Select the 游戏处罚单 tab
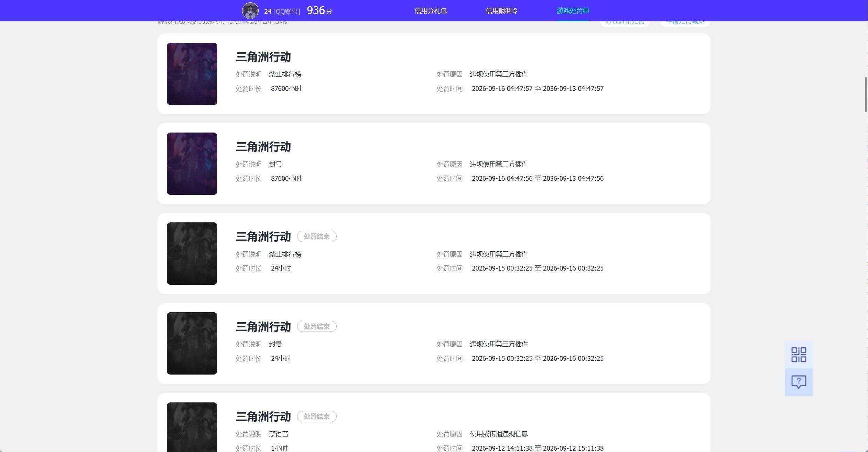Viewport: 868px width, 452px height. click(x=573, y=11)
